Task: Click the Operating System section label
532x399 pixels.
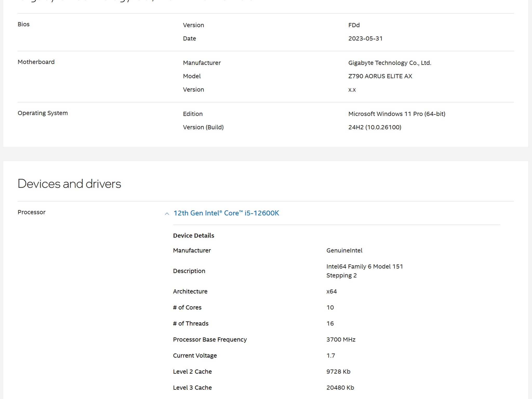Action: click(43, 113)
